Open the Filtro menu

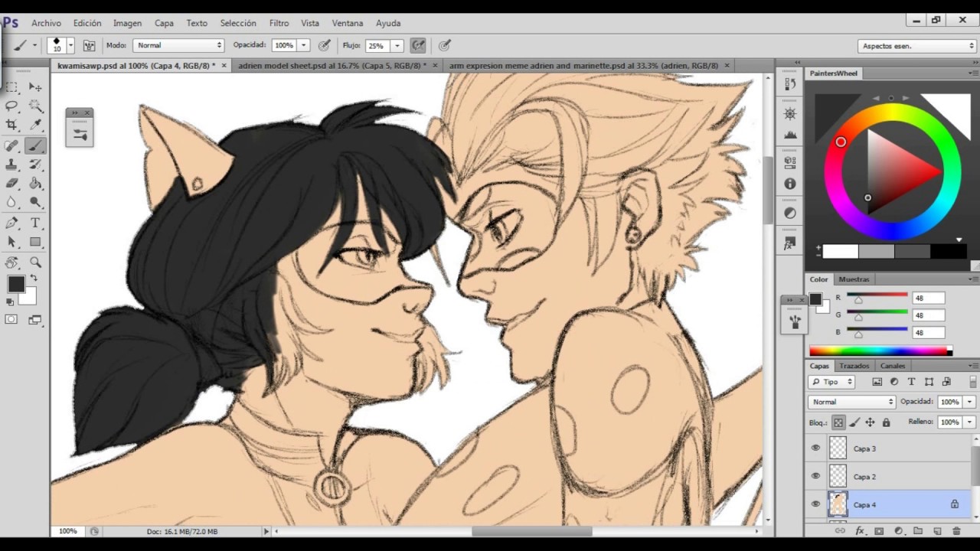point(279,23)
